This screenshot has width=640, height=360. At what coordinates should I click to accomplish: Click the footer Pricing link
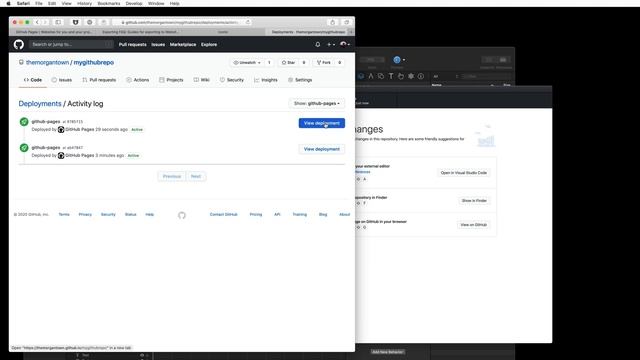coord(256,214)
